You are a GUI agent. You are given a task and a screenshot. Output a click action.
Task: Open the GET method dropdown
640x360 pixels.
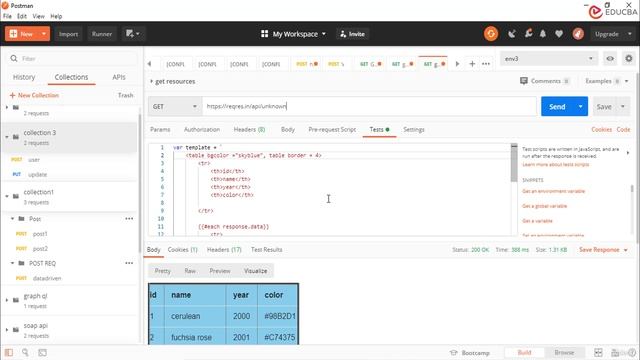click(x=174, y=107)
